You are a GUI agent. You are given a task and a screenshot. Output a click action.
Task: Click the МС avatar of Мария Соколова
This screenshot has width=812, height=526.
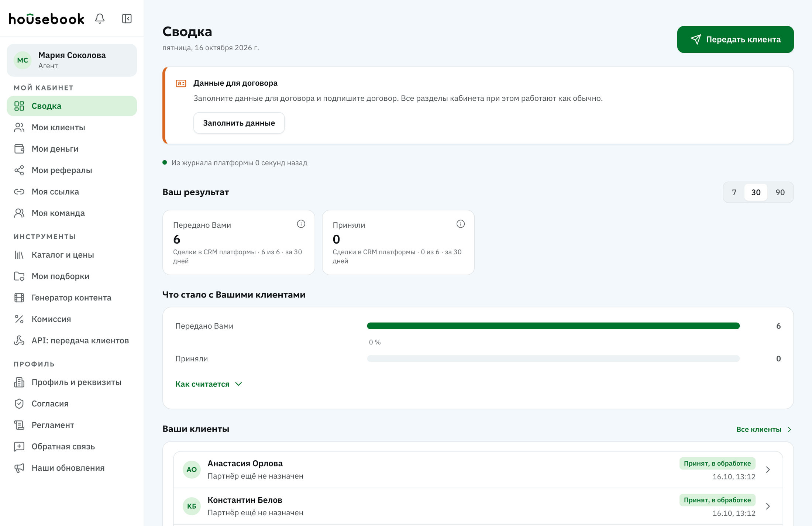(x=23, y=60)
